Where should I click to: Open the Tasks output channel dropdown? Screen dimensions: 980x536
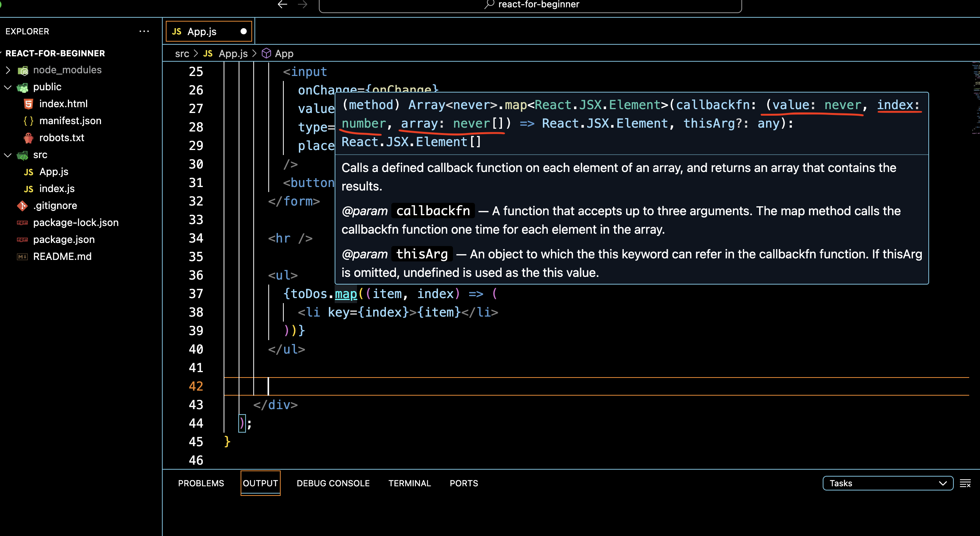pyautogui.click(x=887, y=483)
